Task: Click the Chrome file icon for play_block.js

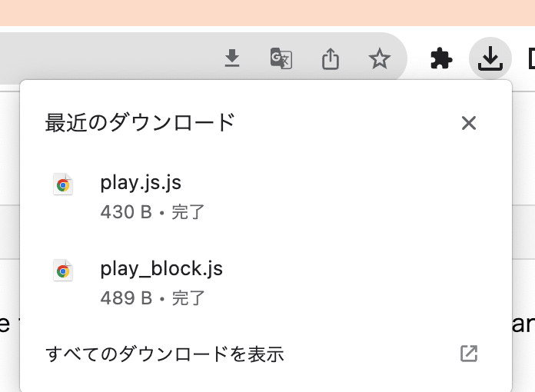Action: point(63,271)
